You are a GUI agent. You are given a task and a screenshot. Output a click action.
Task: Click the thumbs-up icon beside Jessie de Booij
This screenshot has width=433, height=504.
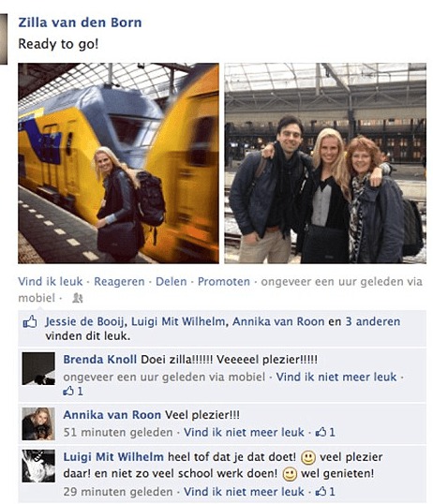tap(30, 321)
